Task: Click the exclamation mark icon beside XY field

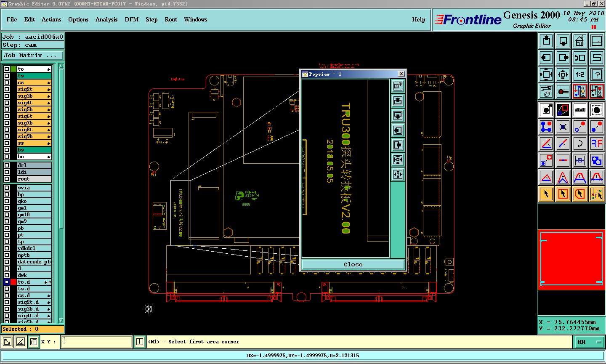Action: click(x=140, y=342)
